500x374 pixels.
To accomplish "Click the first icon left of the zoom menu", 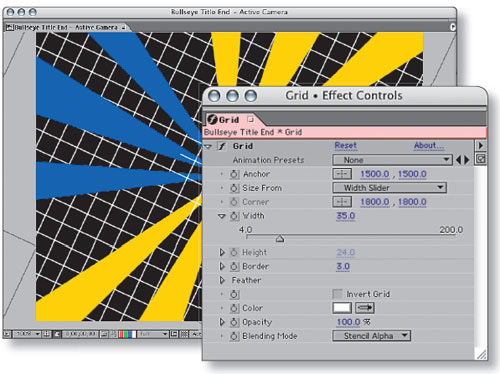I will [x=7, y=334].
